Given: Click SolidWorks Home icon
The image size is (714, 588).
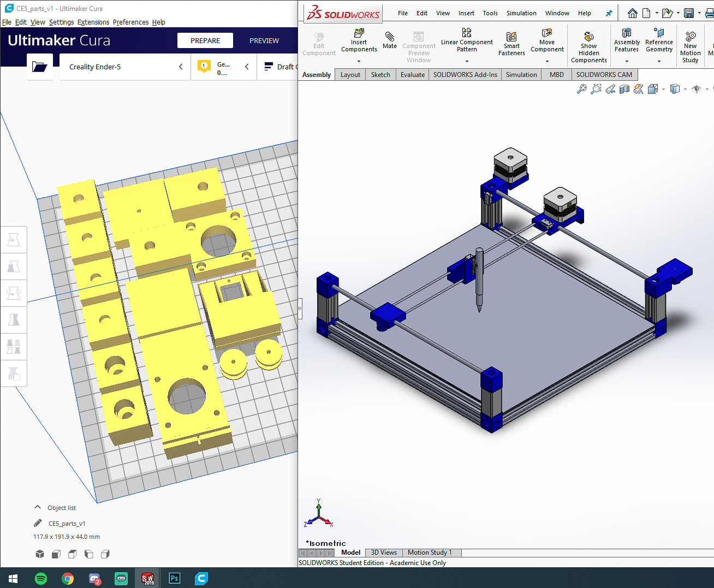Looking at the screenshot, I should 633,13.
